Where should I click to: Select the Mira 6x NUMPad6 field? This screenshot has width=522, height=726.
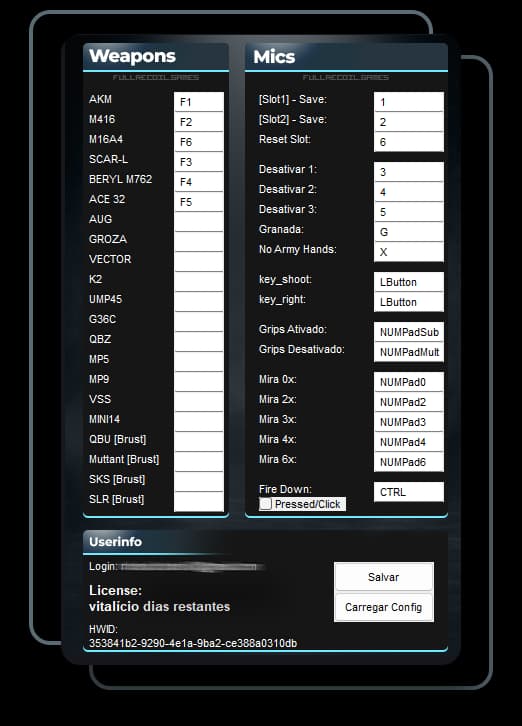[409, 462]
